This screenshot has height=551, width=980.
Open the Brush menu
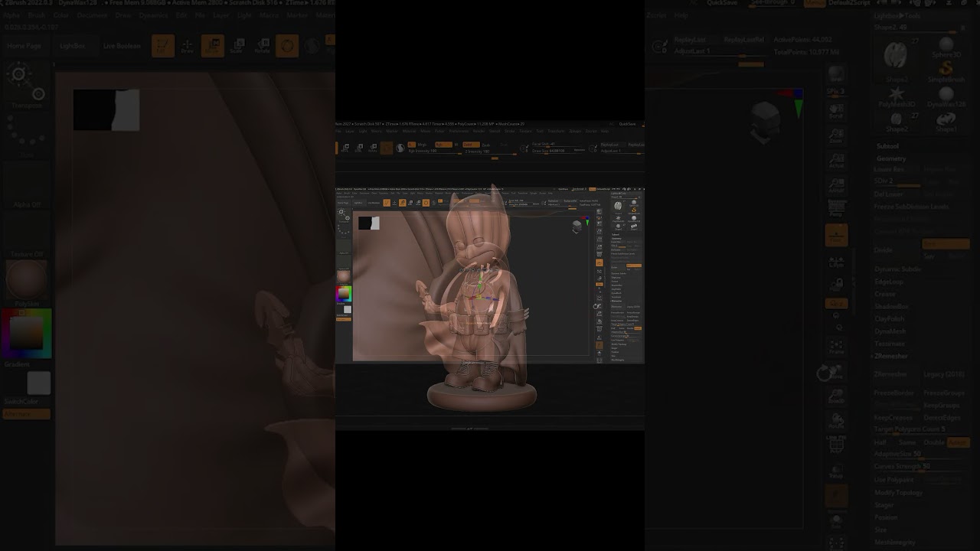point(36,15)
